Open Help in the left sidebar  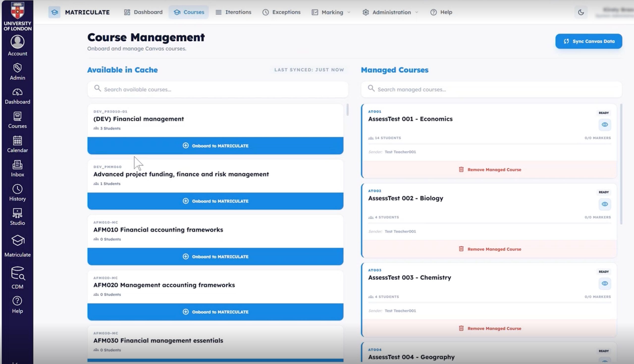17,305
